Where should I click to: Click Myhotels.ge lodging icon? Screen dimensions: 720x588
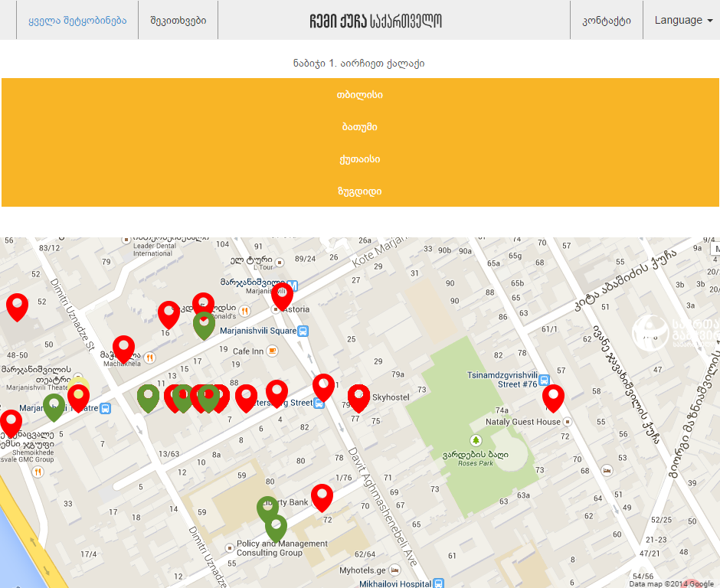[x=394, y=570]
